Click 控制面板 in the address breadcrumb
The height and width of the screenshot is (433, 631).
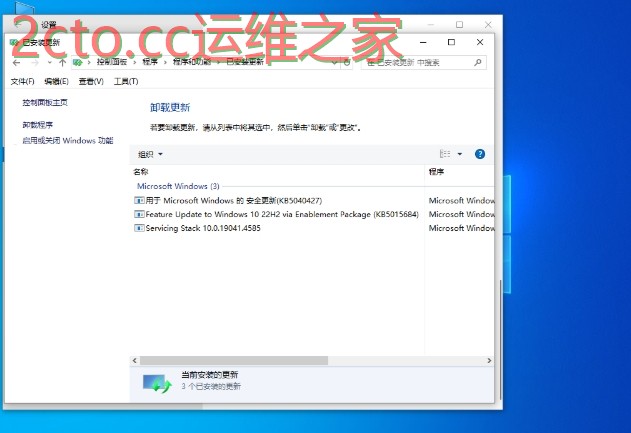[x=112, y=62]
